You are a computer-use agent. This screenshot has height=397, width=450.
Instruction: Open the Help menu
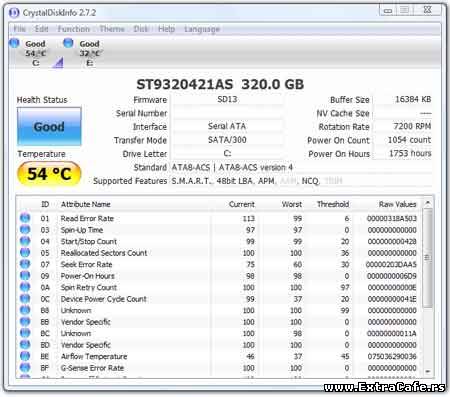(166, 29)
